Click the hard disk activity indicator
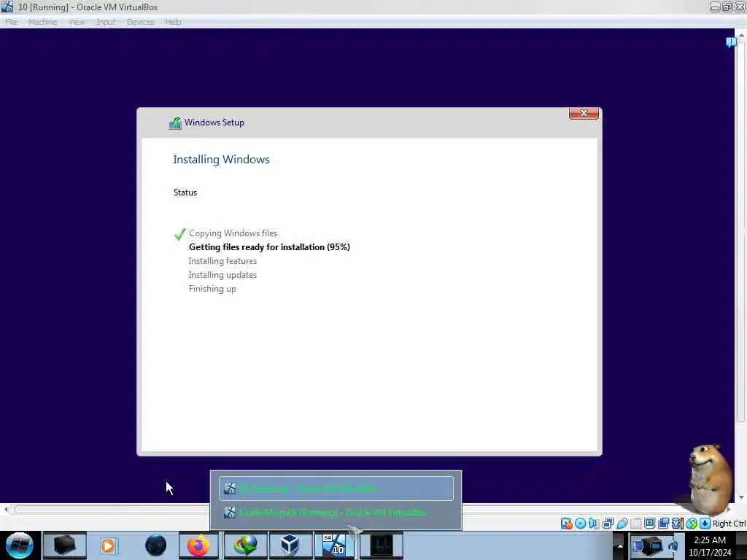 [x=566, y=524]
